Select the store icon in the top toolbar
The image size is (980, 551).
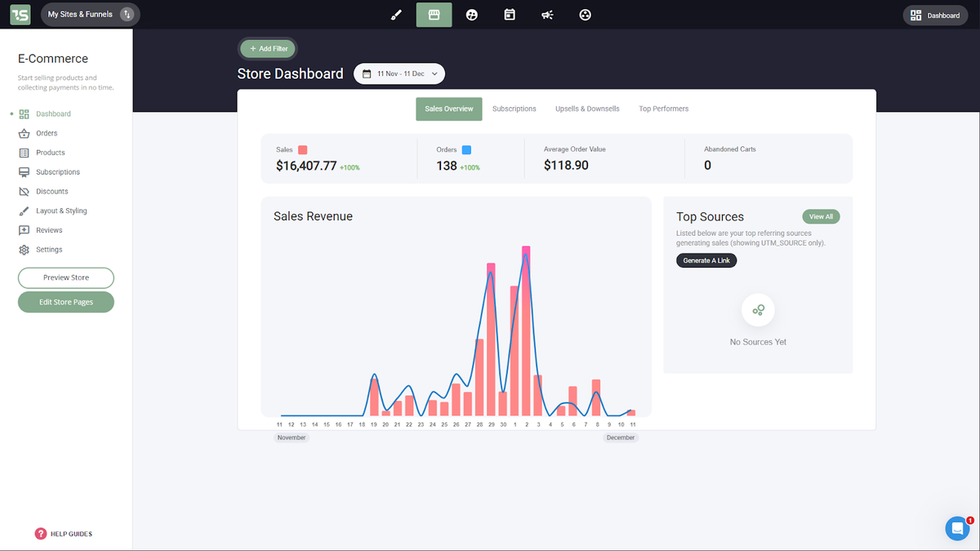(434, 14)
